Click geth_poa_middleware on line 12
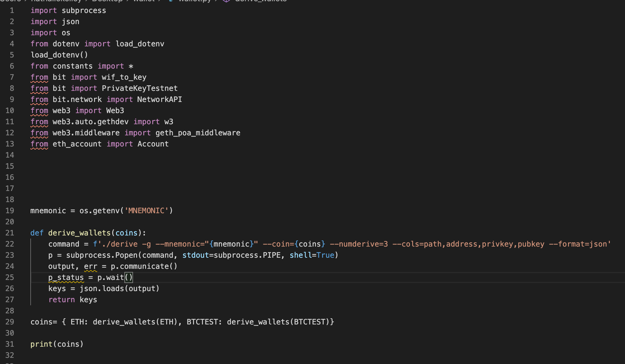 click(x=198, y=133)
